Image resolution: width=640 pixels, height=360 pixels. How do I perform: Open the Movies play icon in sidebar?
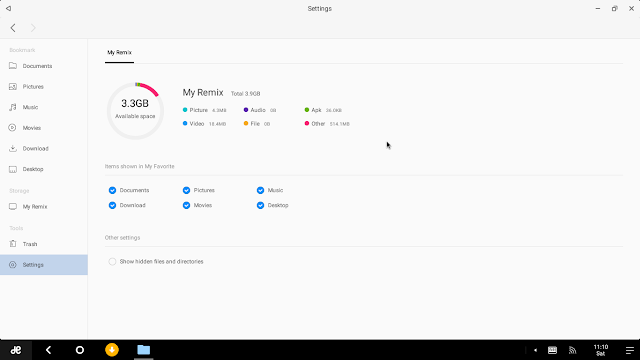tap(13, 128)
